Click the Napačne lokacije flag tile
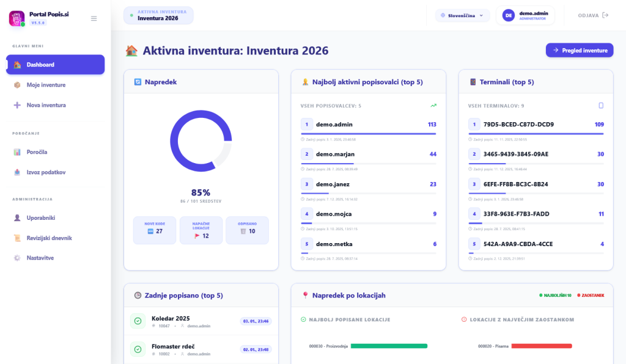Viewport: 626px width, 364px height. [x=201, y=230]
